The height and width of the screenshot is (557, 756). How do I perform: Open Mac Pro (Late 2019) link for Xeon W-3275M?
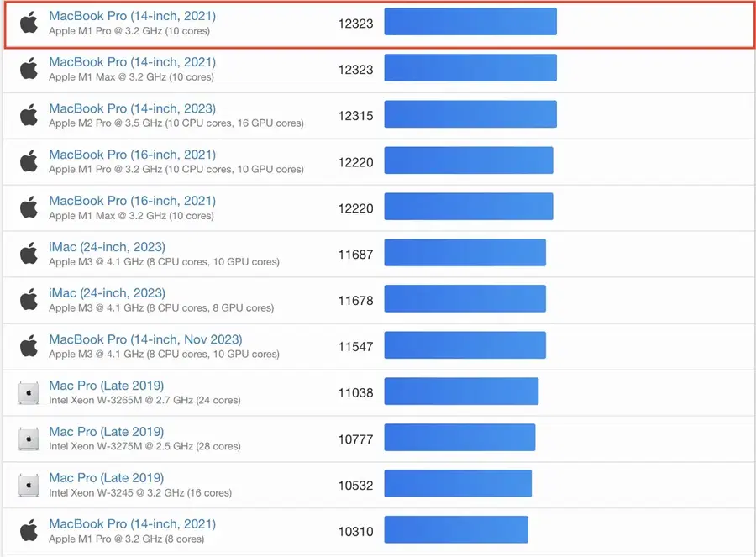[x=106, y=432]
